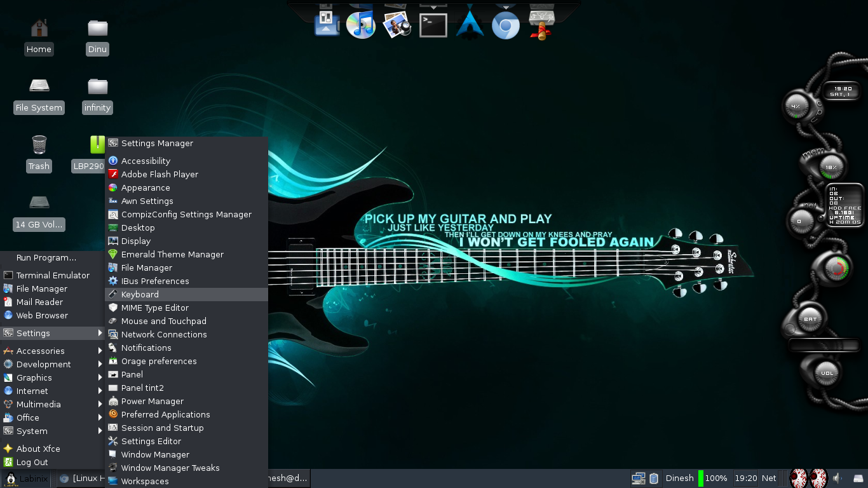Viewport: 868px width, 488px height.
Task: Select the highlighted Keyboard entry
Action: pos(186,294)
